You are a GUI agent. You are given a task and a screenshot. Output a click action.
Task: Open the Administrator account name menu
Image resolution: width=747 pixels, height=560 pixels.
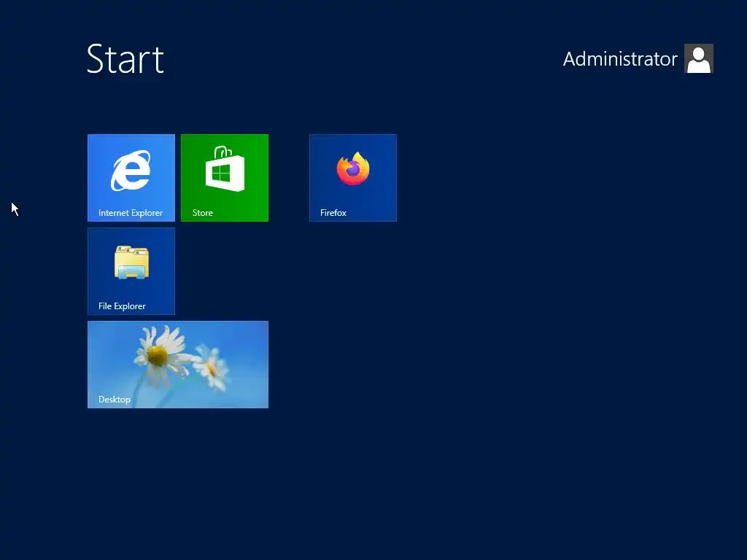pos(620,59)
